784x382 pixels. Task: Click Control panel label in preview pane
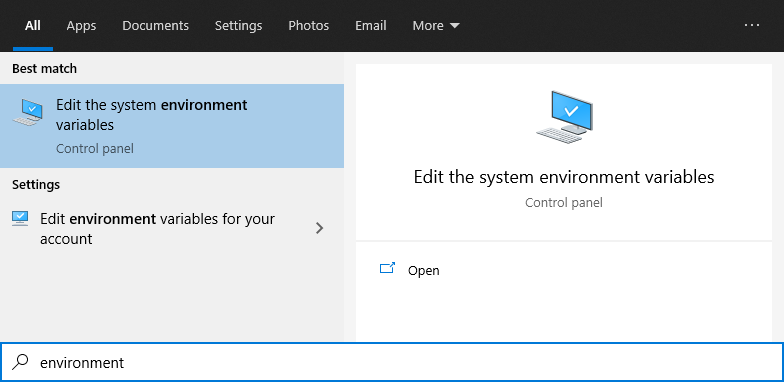(x=564, y=202)
